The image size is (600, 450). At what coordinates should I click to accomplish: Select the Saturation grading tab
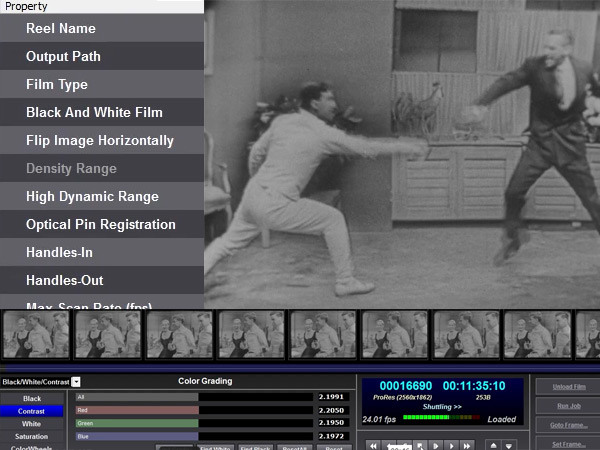click(32, 436)
